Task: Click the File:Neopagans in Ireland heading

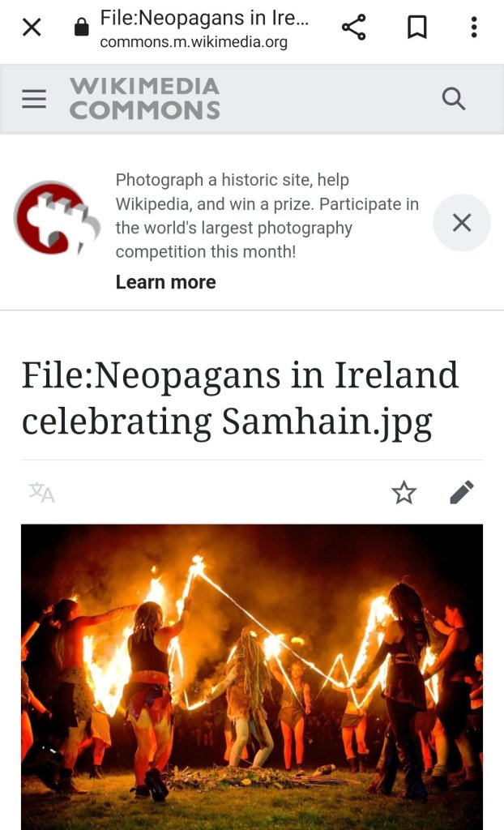Action: (x=240, y=399)
